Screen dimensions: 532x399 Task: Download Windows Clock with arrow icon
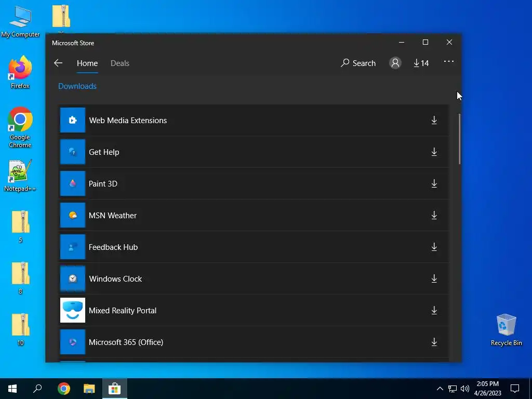pos(434,278)
